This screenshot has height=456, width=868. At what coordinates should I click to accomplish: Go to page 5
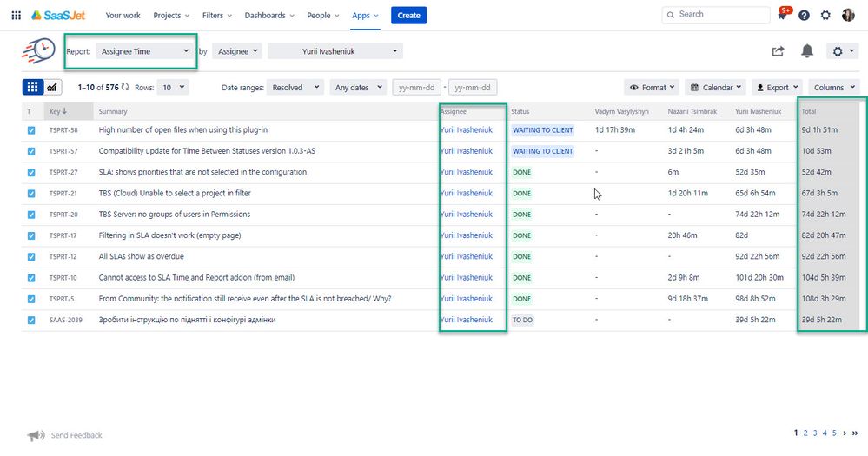coord(834,433)
